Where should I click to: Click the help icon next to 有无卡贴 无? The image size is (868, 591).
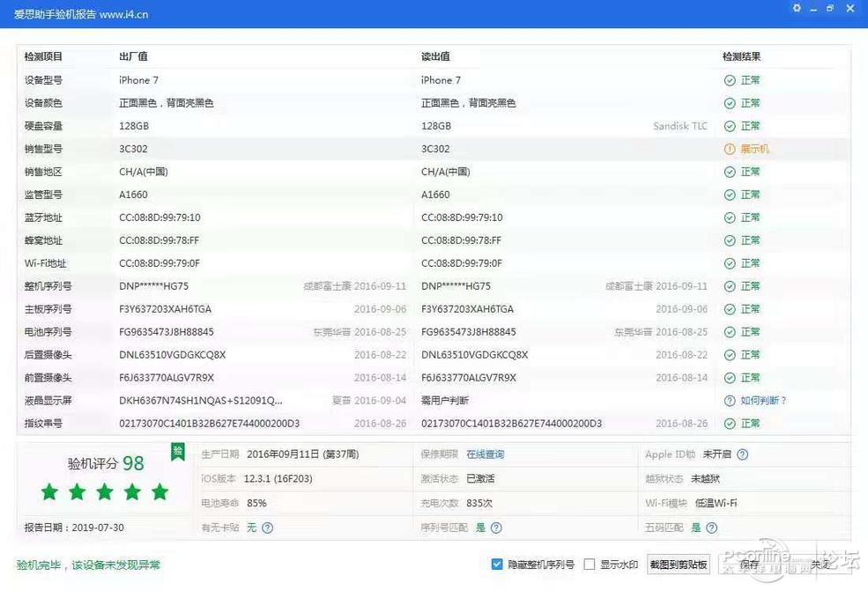[x=267, y=528]
